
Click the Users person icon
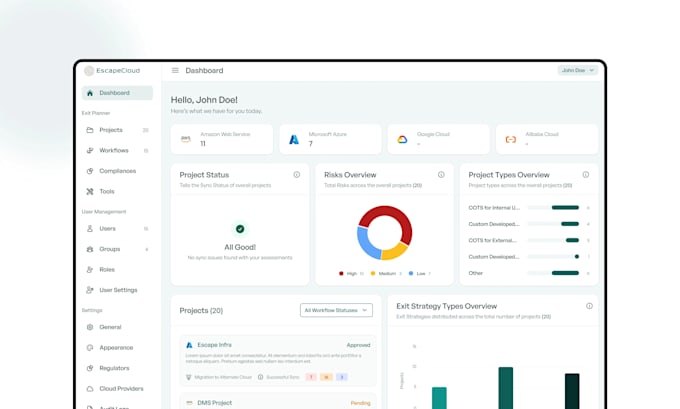(x=90, y=229)
